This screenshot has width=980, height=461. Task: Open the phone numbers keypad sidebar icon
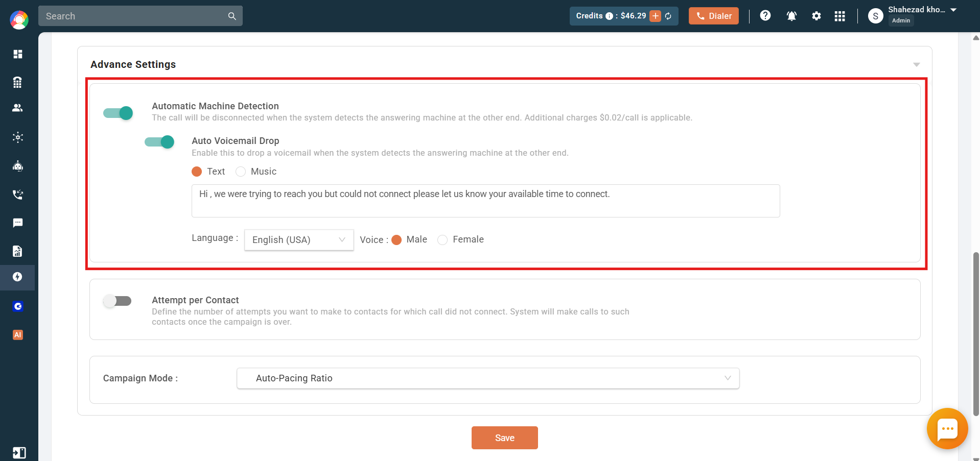pyautogui.click(x=18, y=82)
